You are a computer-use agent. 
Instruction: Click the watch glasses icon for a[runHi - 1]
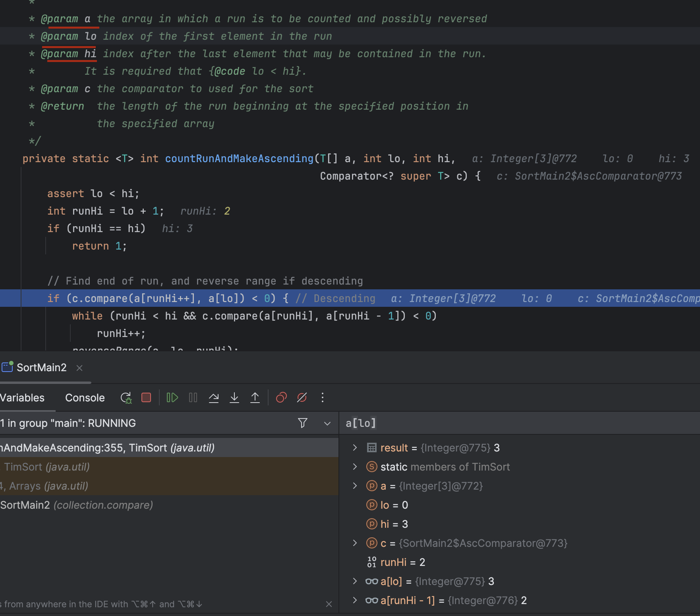click(371, 601)
